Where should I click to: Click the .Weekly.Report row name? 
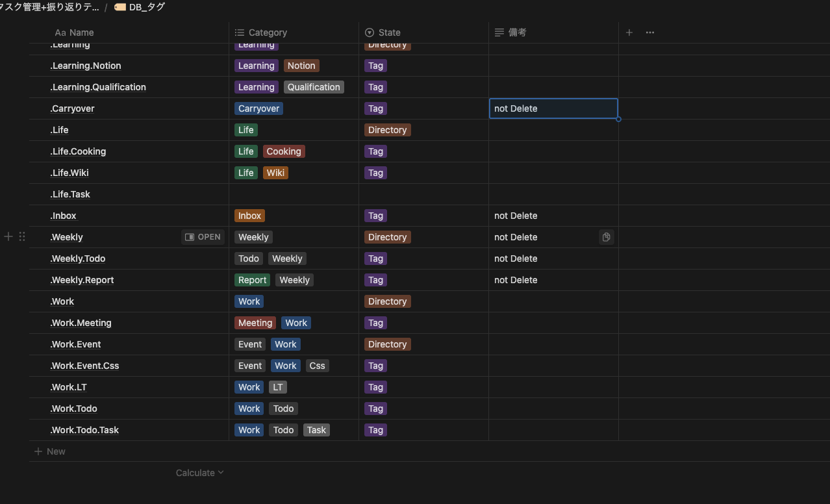coord(82,280)
